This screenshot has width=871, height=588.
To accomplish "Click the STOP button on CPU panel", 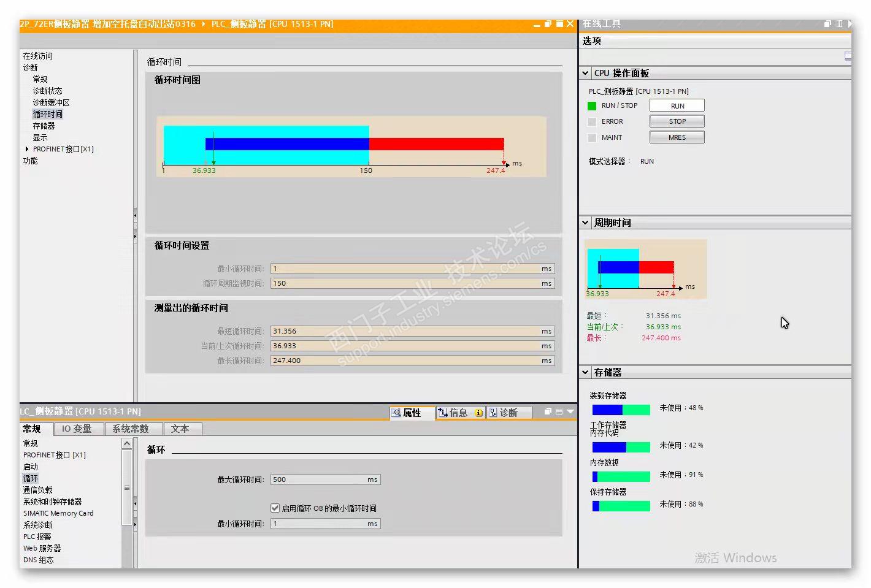I will click(x=677, y=121).
